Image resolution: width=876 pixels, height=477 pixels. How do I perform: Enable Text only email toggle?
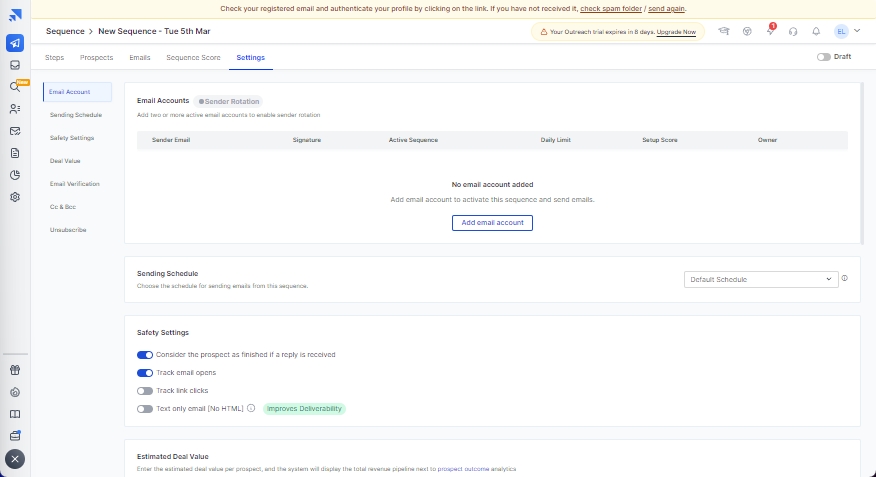click(145, 408)
